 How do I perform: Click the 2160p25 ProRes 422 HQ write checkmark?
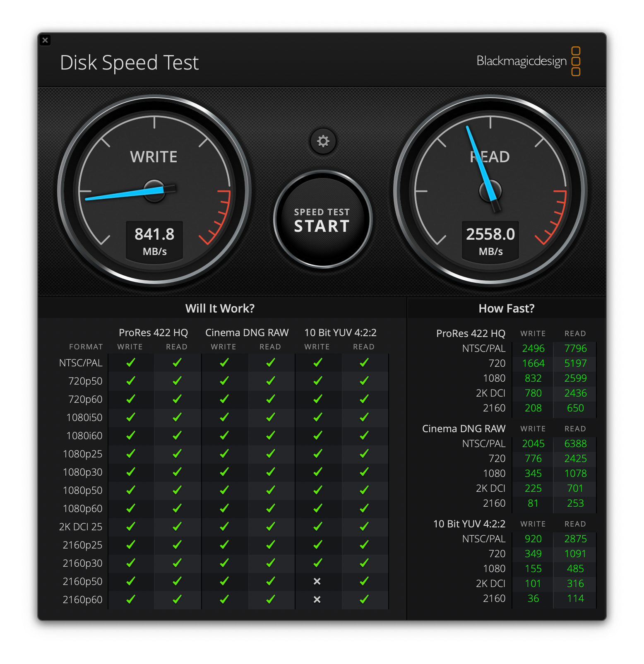click(x=131, y=545)
